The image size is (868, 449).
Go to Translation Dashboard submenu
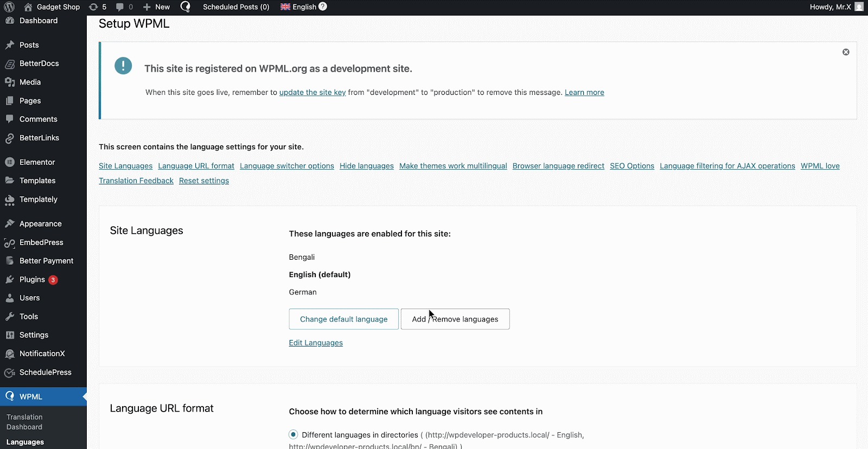pyautogui.click(x=24, y=422)
